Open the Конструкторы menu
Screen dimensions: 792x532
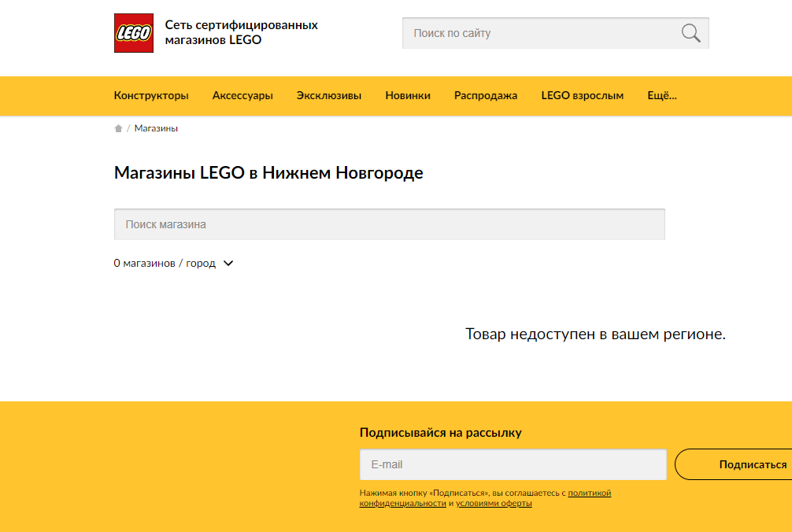click(151, 95)
